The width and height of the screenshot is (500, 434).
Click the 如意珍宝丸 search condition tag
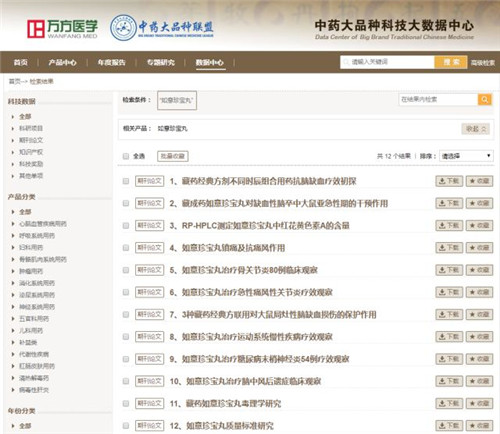click(177, 100)
